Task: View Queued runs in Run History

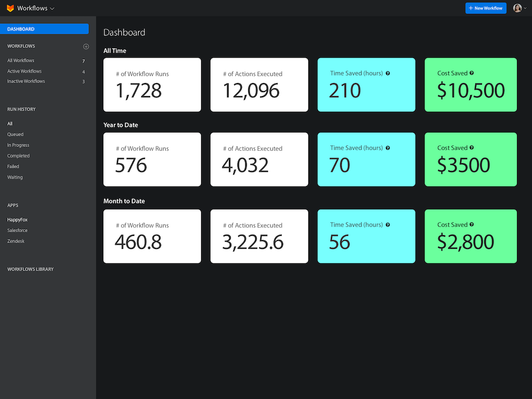Action: point(16,135)
